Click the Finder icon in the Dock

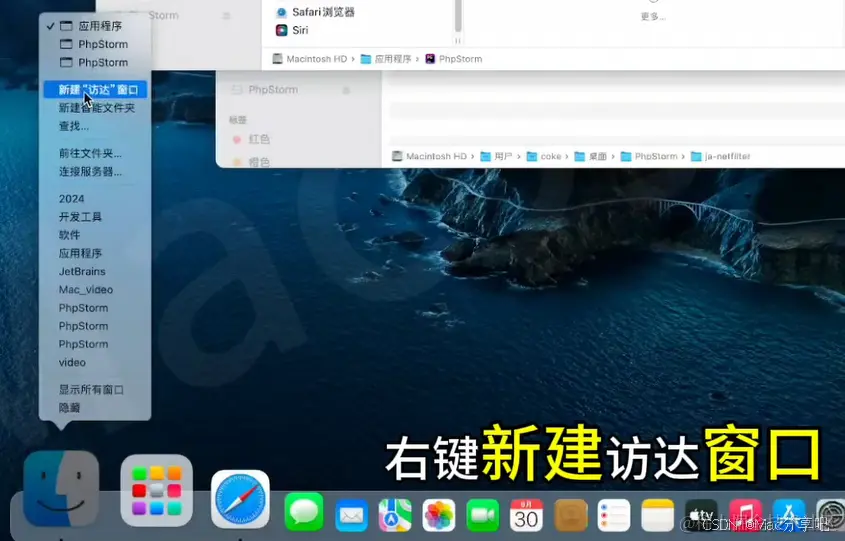coord(61,489)
